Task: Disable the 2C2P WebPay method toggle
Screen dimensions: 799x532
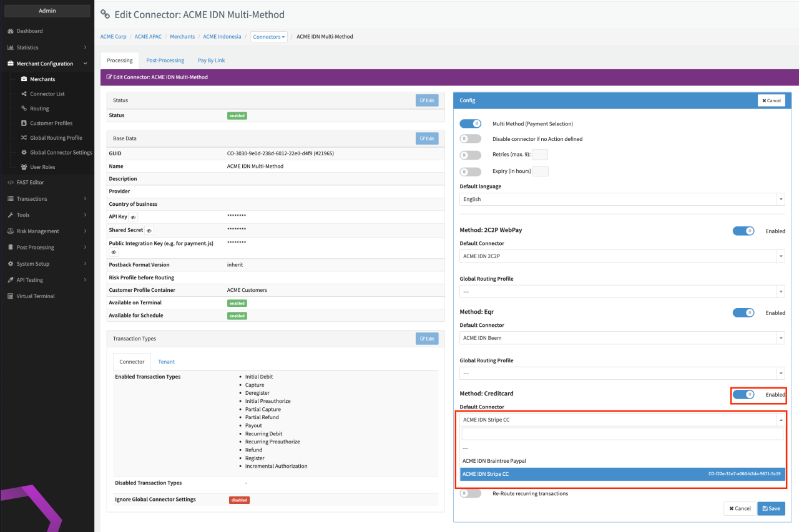Action: tap(743, 231)
